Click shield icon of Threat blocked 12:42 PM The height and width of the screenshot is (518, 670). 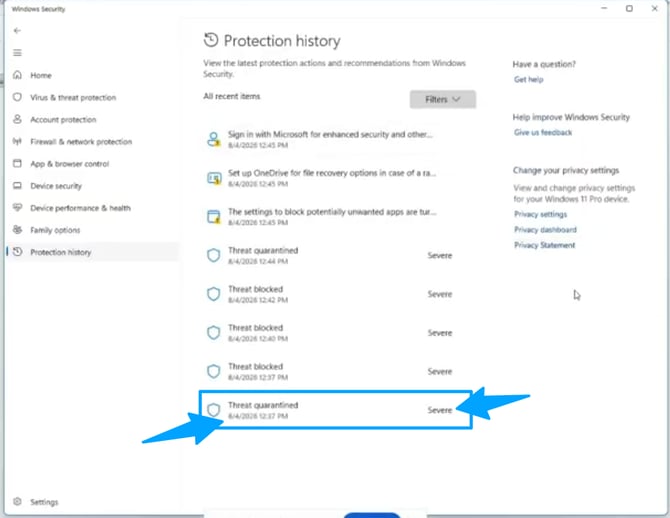pyautogui.click(x=214, y=294)
